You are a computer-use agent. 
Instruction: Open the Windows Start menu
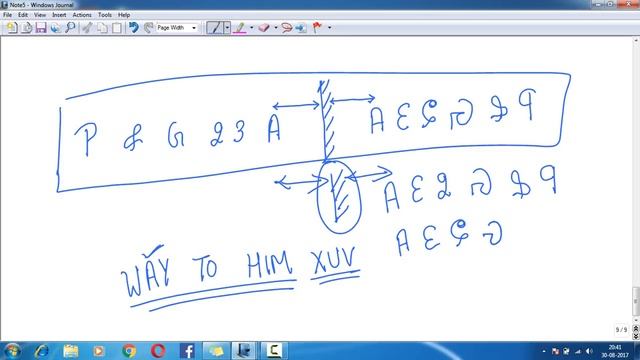pos(12,351)
